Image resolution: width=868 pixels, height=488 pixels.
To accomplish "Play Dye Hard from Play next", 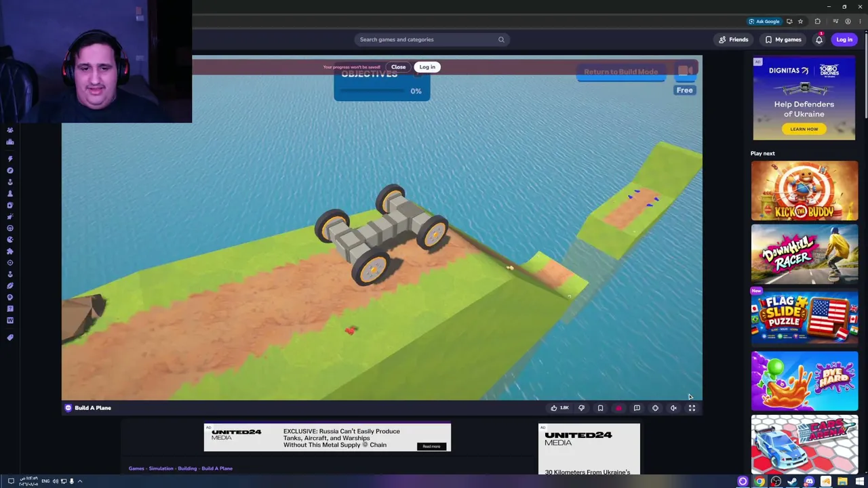I will [804, 382].
